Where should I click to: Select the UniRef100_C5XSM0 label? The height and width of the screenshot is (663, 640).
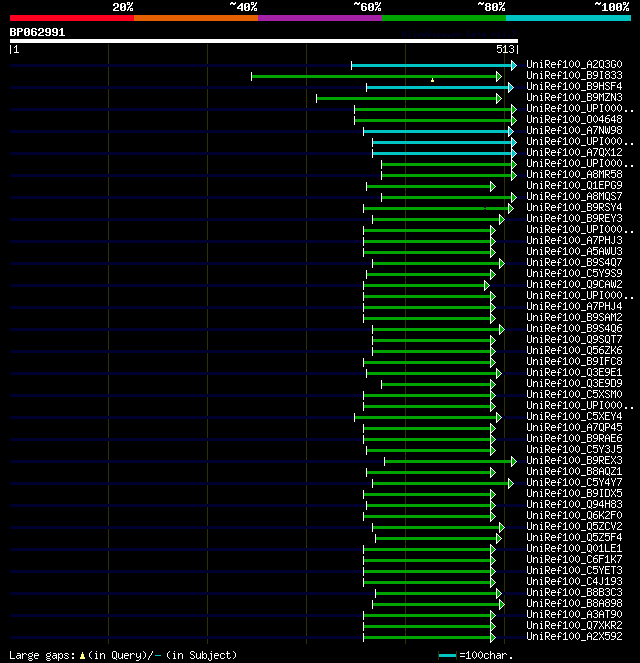pos(574,394)
